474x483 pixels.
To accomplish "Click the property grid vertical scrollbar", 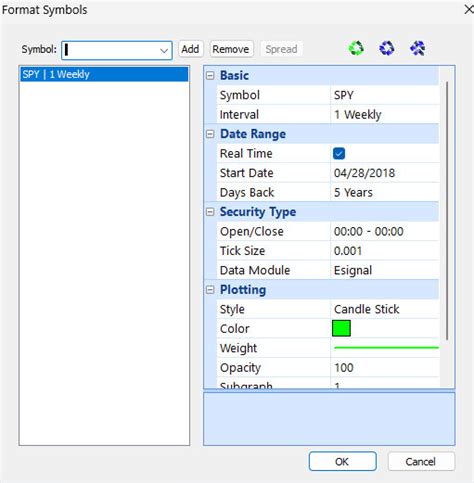I will click(447, 211).
